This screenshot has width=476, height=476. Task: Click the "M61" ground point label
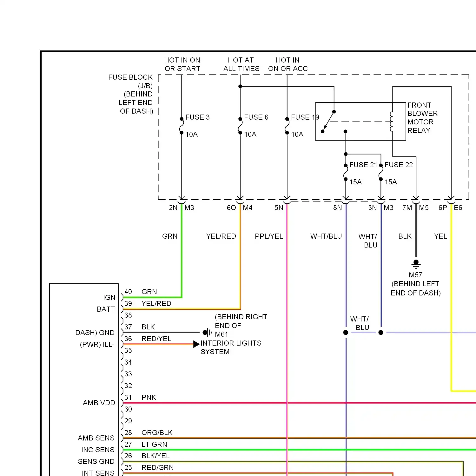[x=221, y=334]
